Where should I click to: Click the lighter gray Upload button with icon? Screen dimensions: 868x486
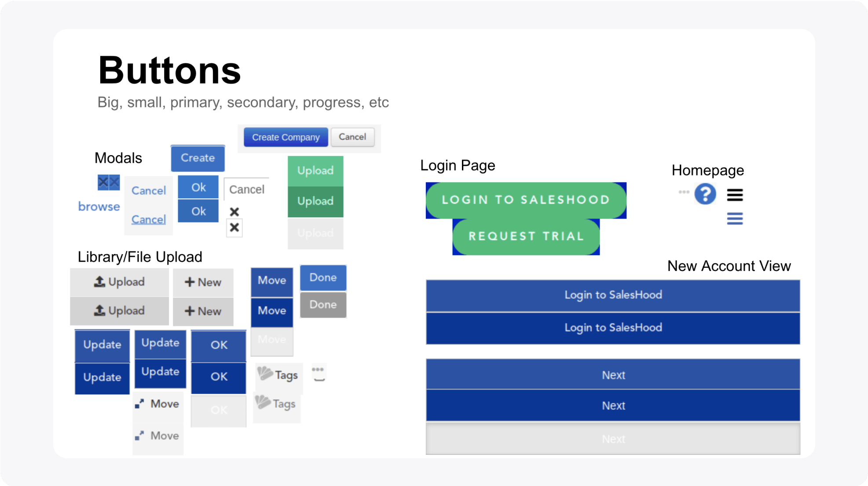click(x=119, y=282)
